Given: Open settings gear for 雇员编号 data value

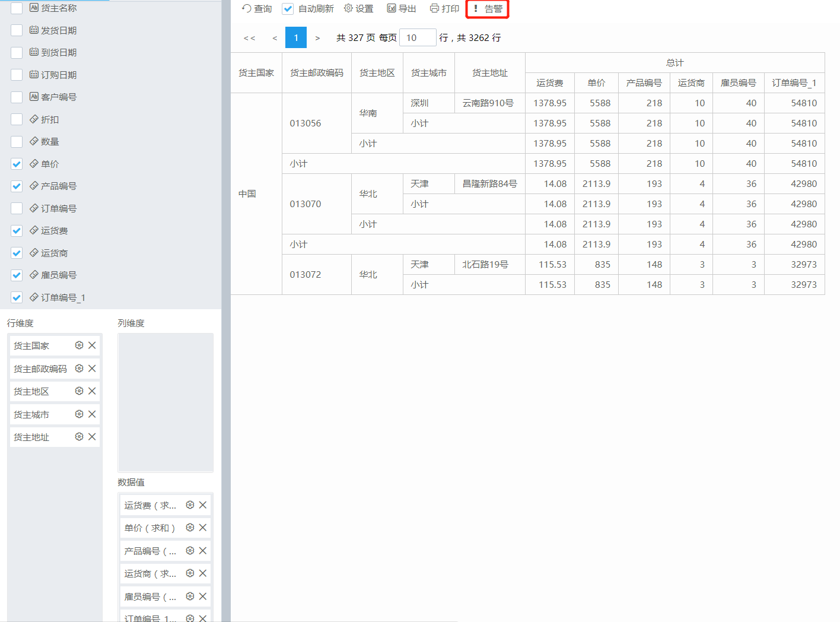Looking at the screenshot, I should coord(190,596).
